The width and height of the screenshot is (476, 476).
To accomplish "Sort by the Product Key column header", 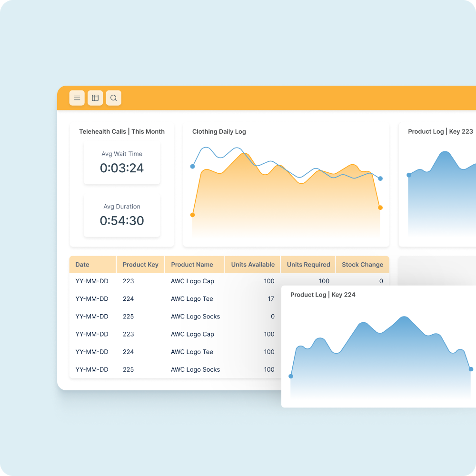I will (x=140, y=264).
